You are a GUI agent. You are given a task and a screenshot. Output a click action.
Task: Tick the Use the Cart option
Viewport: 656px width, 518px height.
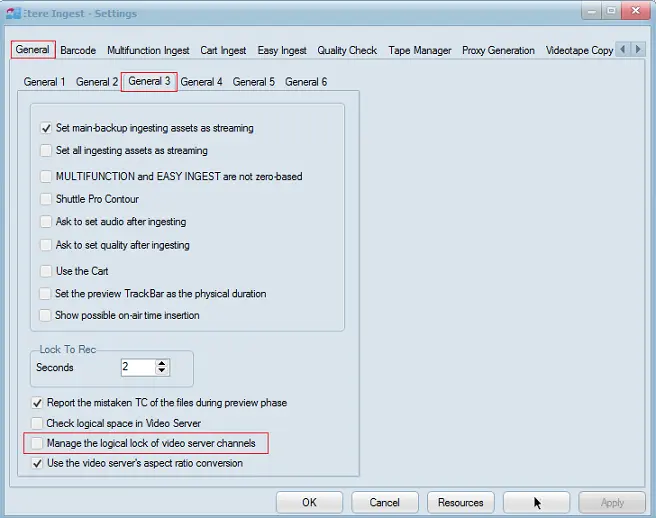pos(46,271)
